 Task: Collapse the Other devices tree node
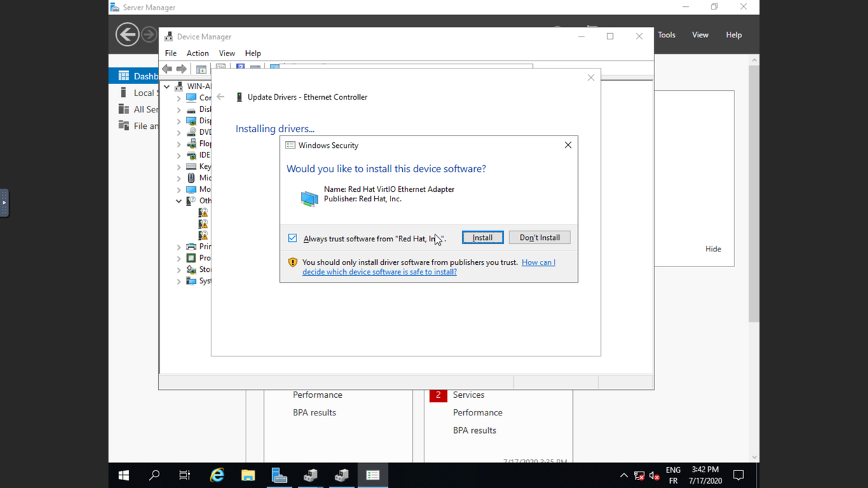178,201
